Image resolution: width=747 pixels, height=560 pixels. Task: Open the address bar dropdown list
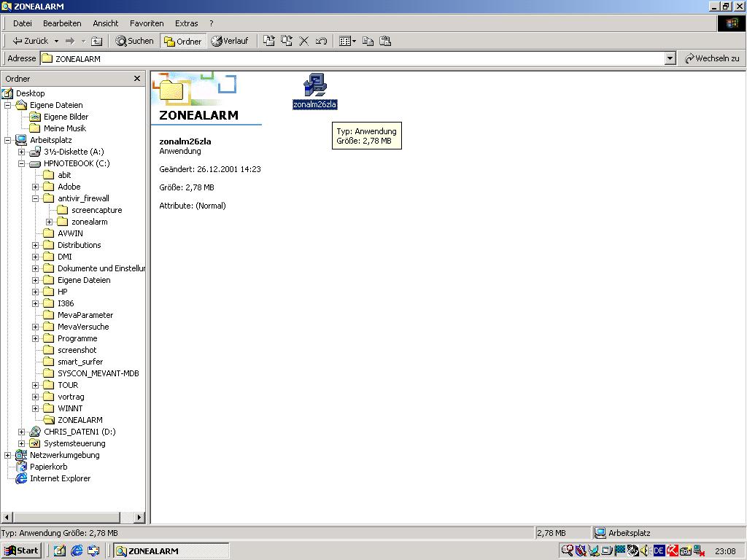point(670,58)
